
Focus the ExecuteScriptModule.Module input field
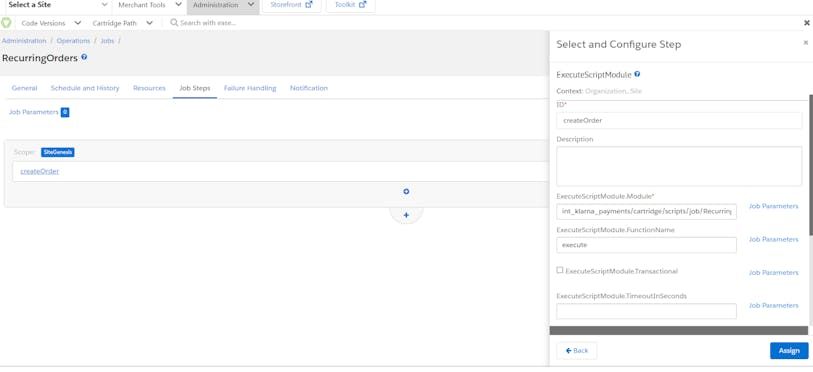pos(646,212)
